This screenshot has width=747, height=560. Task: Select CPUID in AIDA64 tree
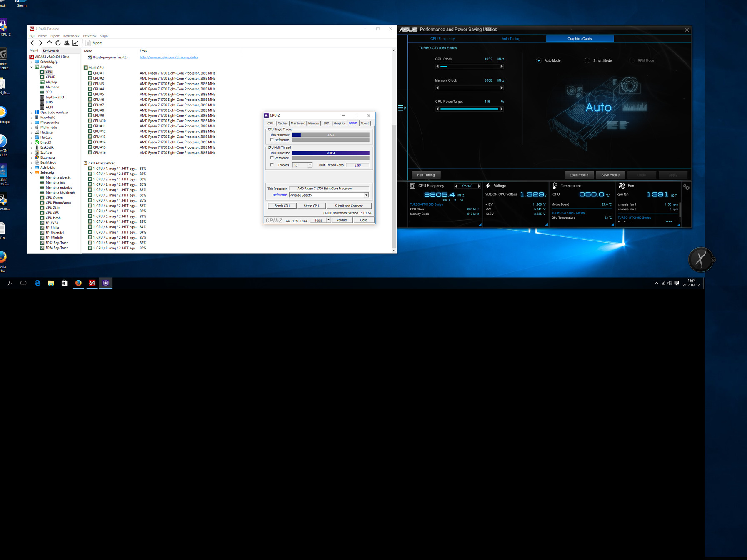click(x=50, y=77)
